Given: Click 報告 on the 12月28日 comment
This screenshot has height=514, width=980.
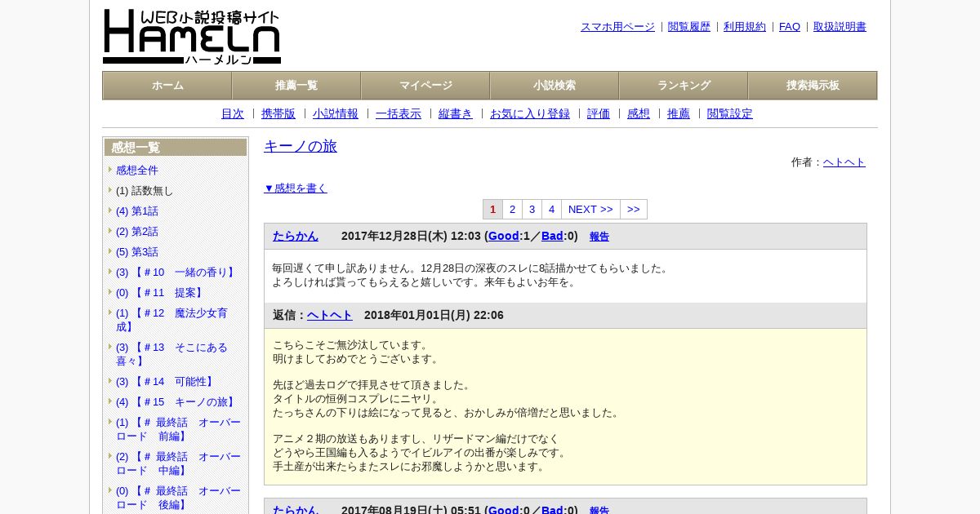Looking at the screenshot, I should tap(599, 237).
